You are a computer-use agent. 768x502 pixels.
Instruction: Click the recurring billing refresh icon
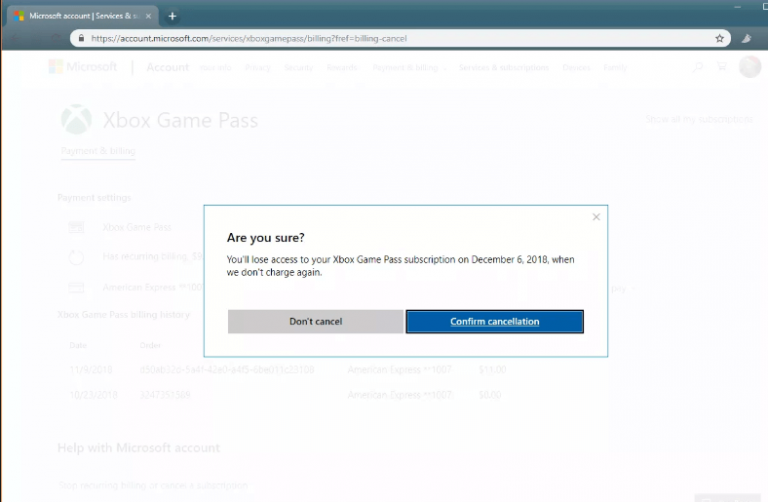coord(76,257)
